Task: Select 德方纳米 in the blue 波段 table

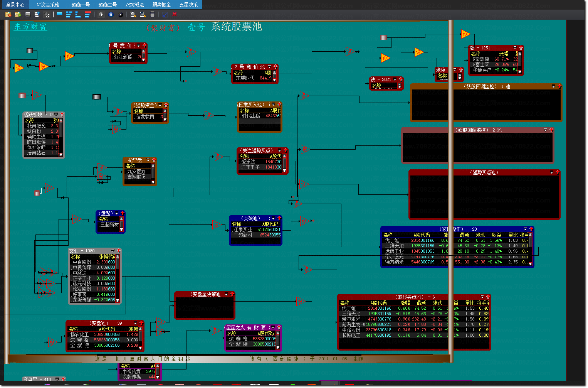Action: 394,262
